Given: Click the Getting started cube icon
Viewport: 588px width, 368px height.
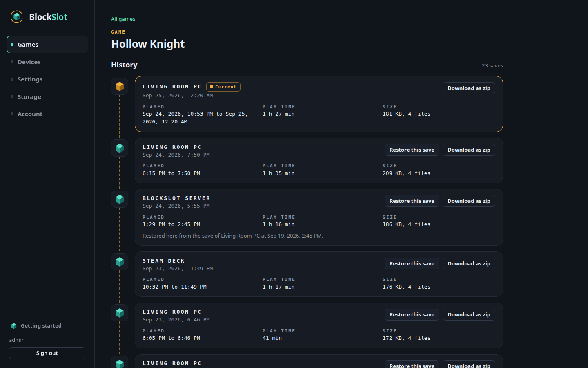Looking at the screenshot, I should 14,326.
